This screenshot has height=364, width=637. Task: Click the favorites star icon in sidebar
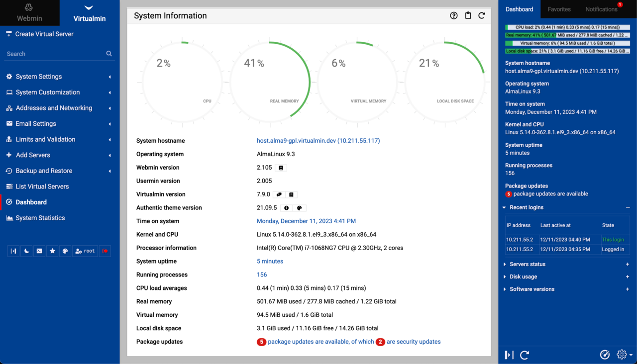click(52, 251)
